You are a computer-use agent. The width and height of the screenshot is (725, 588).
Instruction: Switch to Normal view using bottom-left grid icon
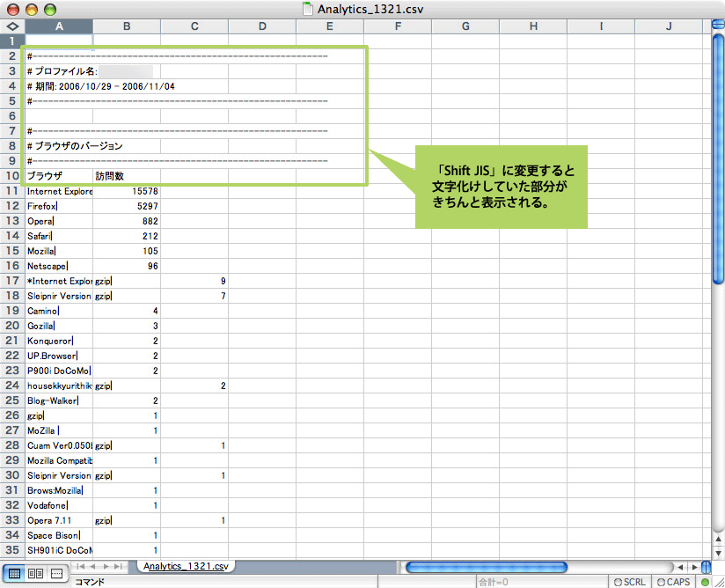(15, 573)
